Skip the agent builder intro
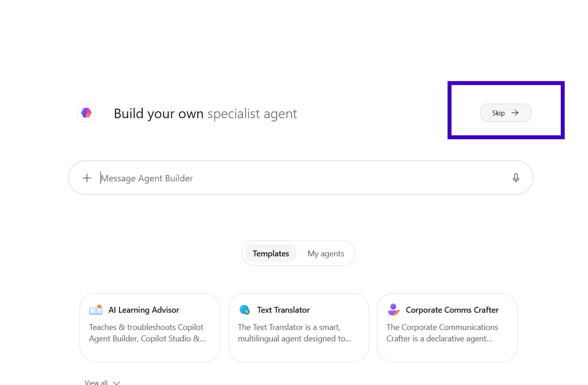 coord(505,113)
